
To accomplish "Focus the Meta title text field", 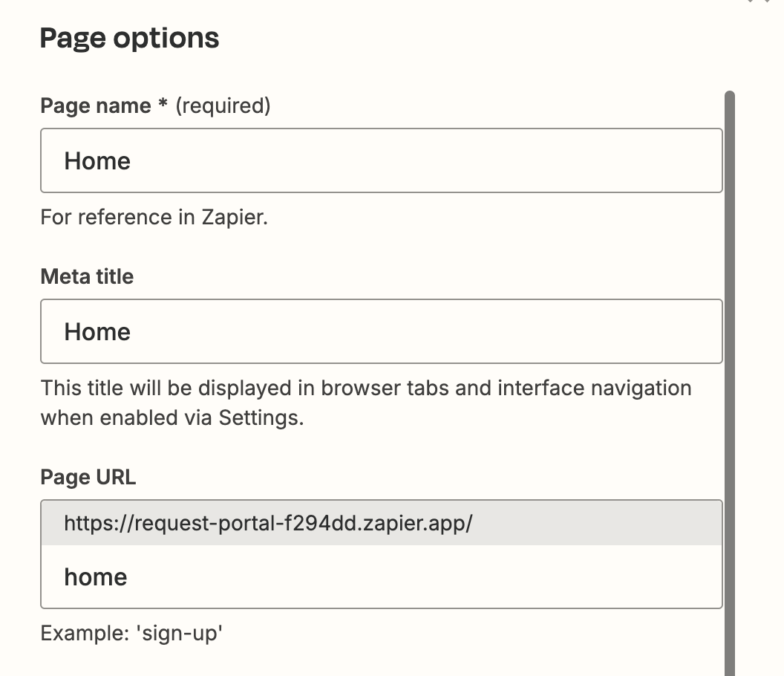I will click(x=381, y=331).
